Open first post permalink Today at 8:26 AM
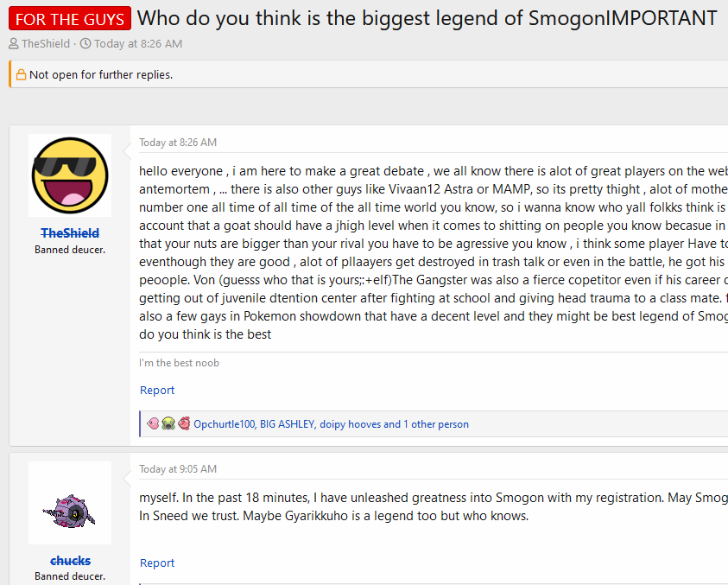The width and height of the screenshot is (728, 585). coord(178,143)
